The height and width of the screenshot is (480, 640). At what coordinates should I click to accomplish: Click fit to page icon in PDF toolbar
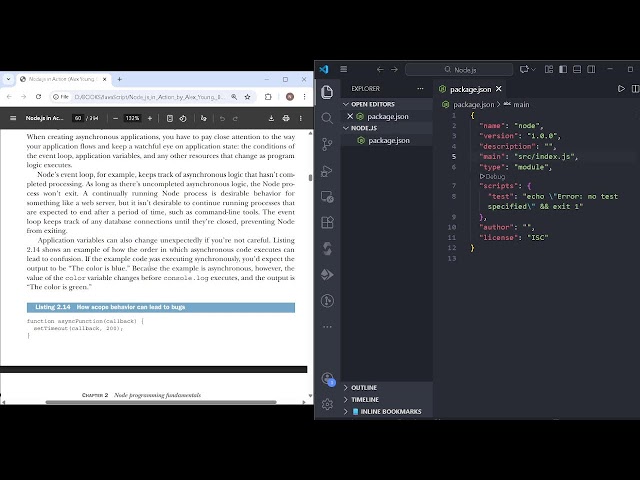[x=170, y=118]
